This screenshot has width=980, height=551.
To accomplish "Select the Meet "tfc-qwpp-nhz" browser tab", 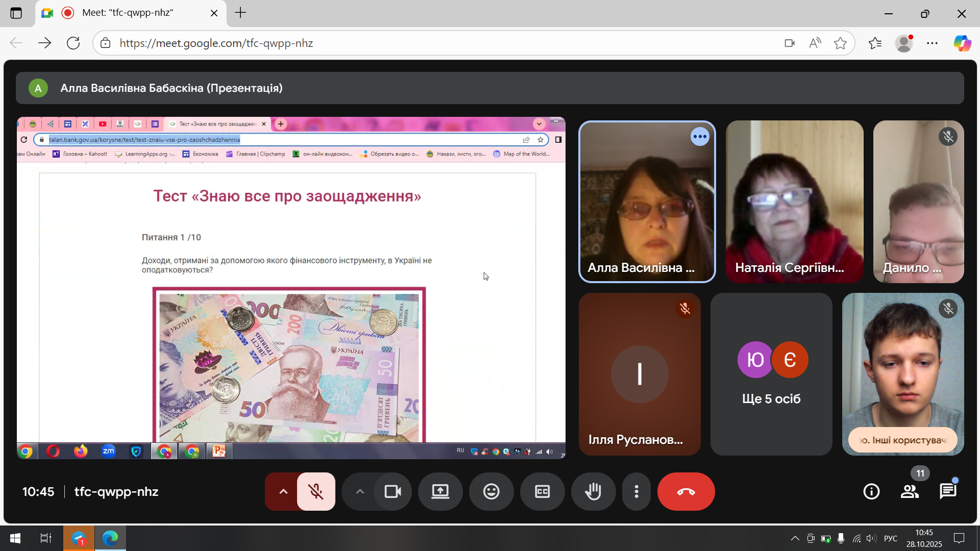I will coord(128,13).
